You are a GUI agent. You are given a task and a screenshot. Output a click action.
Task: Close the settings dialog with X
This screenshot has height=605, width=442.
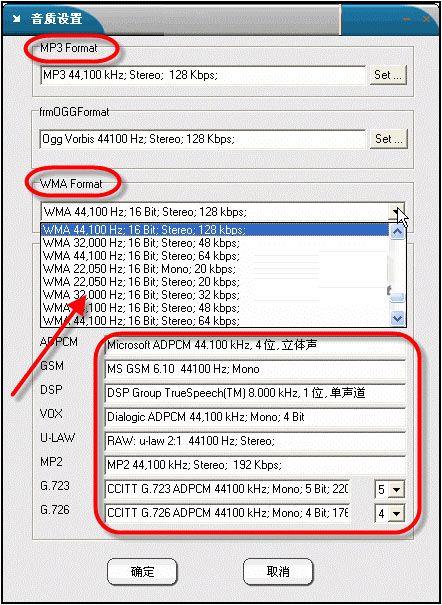click(426, 19)
